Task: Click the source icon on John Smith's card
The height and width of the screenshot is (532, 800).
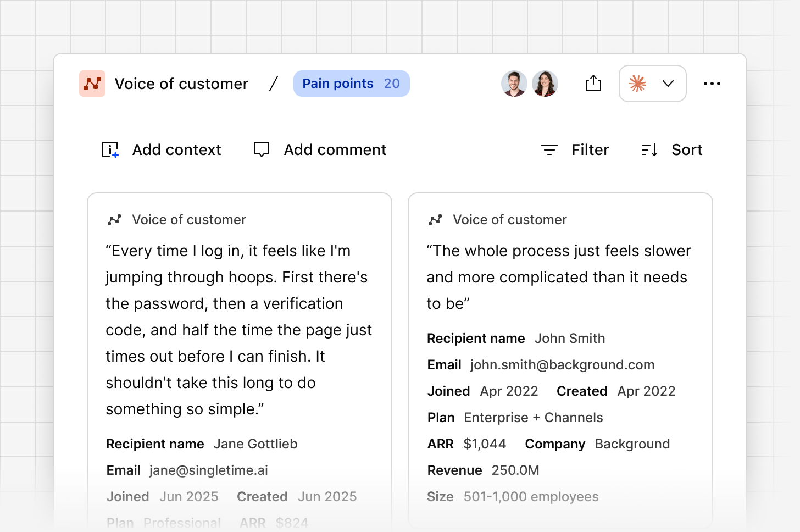Action: pyautogui.click(x=435, y=220)
